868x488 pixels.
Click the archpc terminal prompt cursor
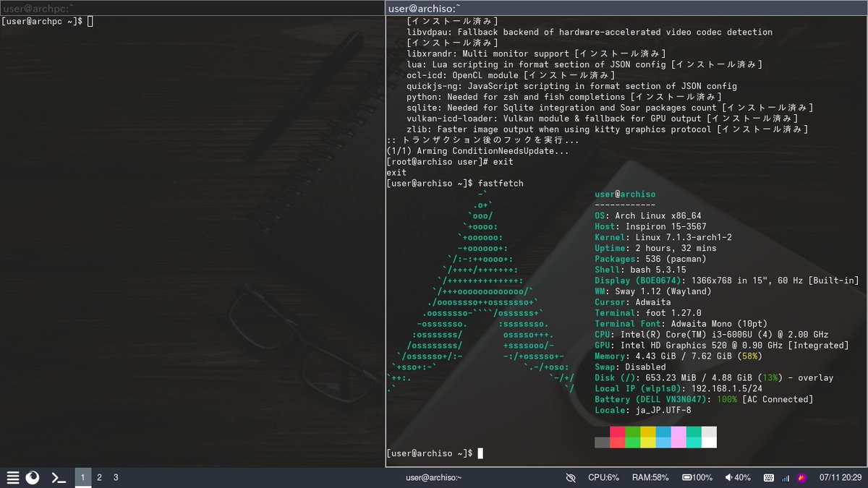(x=90, y=22)
